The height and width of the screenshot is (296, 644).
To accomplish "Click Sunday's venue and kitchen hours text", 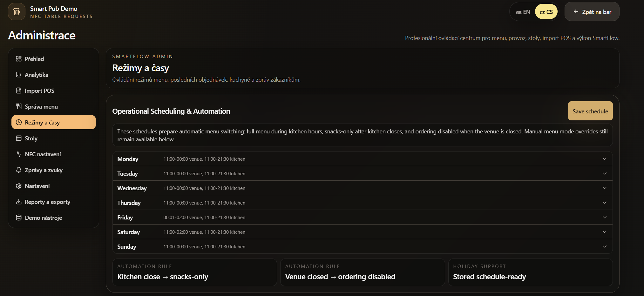I will point(204,247).
